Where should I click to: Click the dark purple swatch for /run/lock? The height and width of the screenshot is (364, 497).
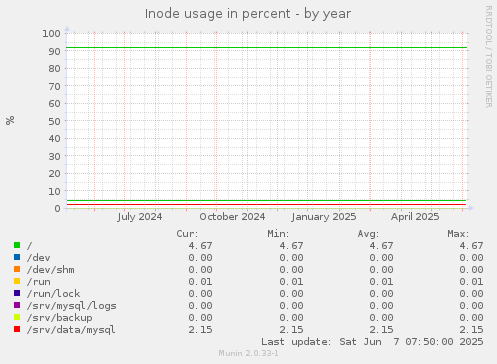17,293
